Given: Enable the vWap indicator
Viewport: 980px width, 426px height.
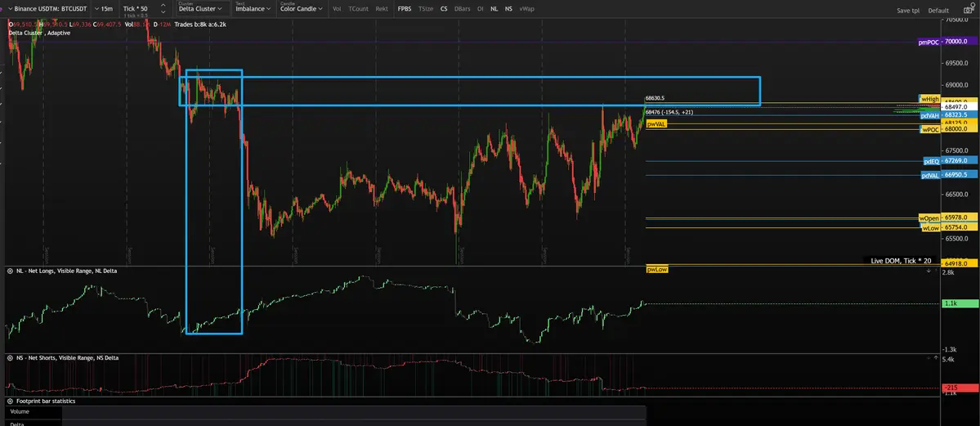Looking at the screenshot, I should (x=526, y=9).
